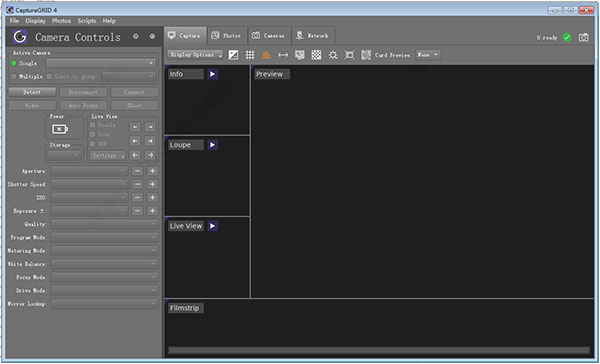The image size is (600, 364).
Task: Decrease Exposure with the minus button
Action: [137, 211]
